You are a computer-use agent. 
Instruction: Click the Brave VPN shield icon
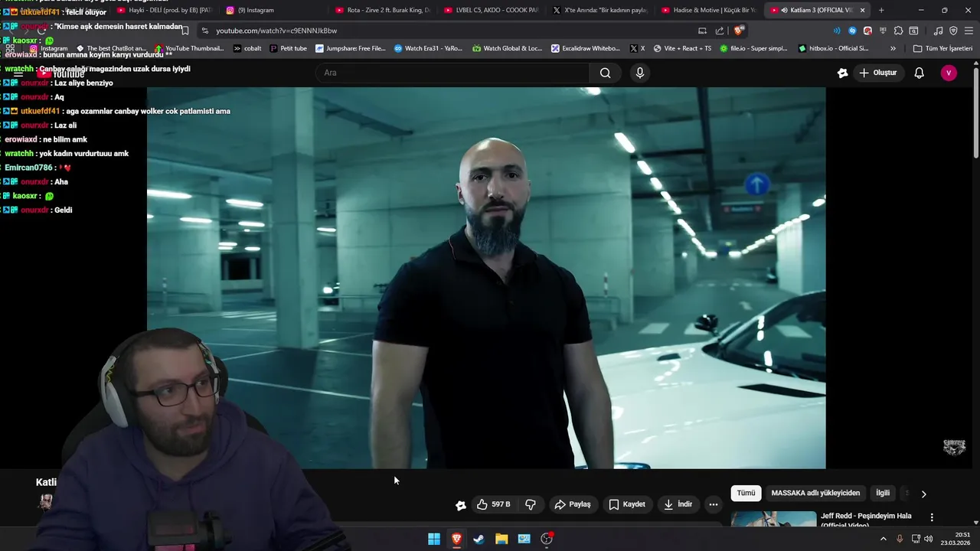(x=953, y=31)
